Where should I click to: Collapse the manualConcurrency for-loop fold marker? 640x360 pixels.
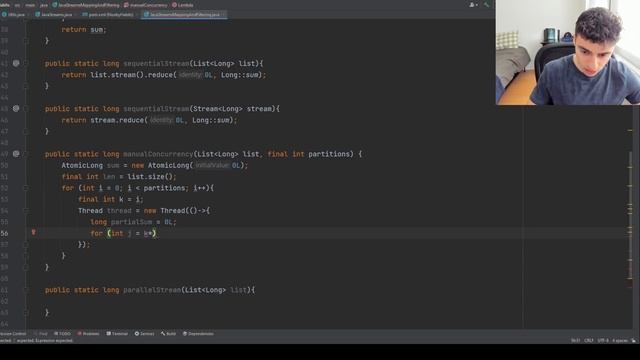tap(26, 188)
